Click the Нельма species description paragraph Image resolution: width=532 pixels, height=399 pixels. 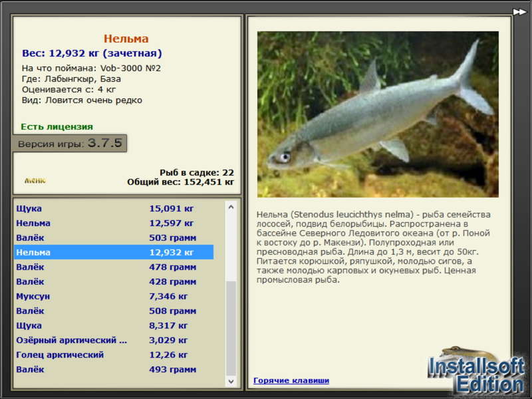[373, 247]
